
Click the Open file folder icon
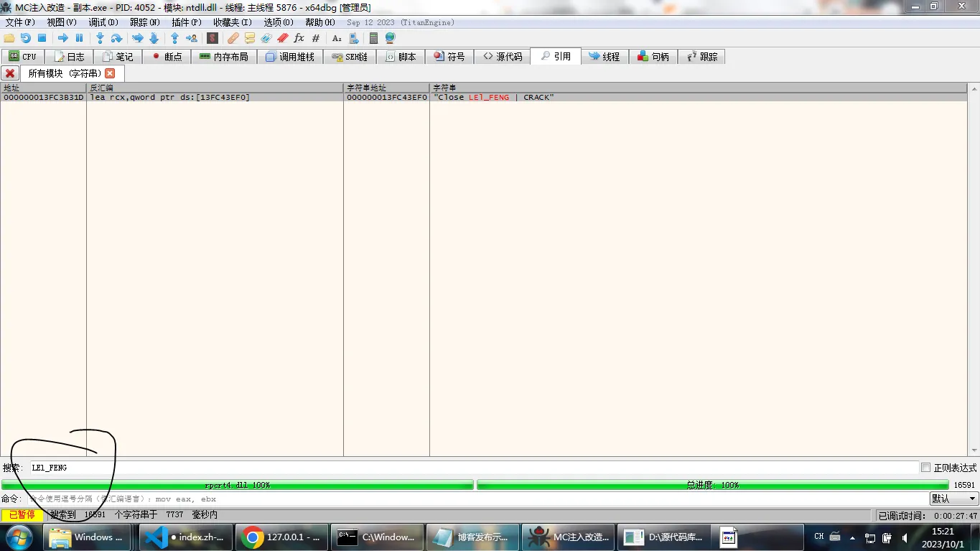point(9,38)
